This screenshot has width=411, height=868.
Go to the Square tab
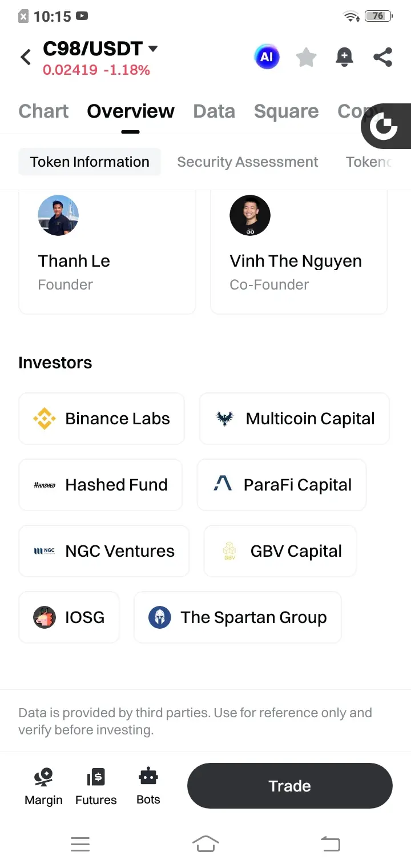286,111
